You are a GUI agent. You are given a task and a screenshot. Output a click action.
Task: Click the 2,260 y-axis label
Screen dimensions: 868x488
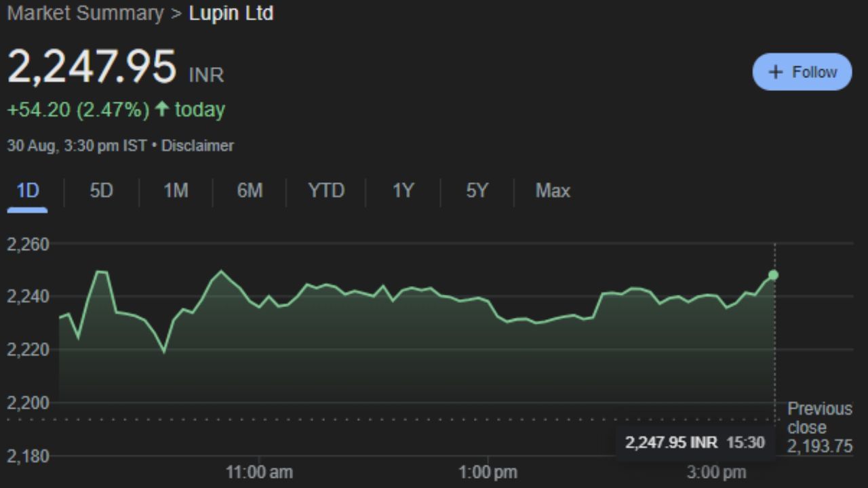28,244
